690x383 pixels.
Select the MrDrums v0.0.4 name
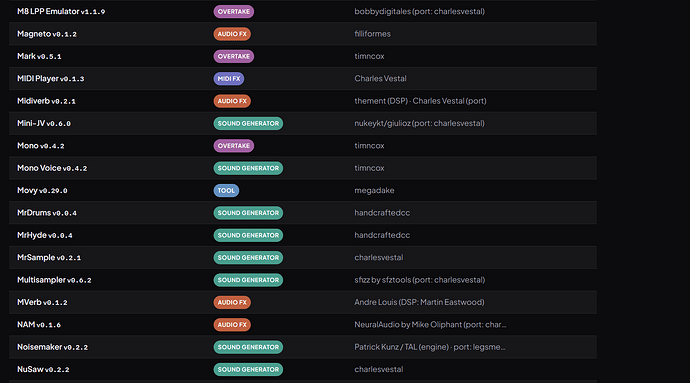point(47,213)
